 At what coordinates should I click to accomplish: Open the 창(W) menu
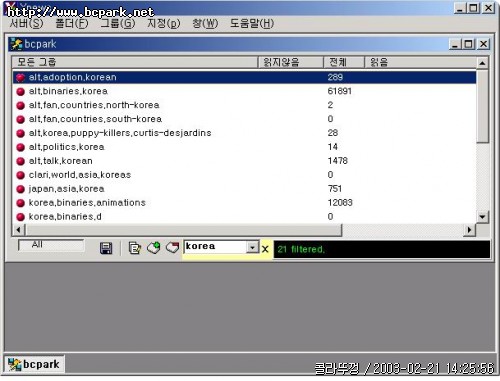click(205, 23)
